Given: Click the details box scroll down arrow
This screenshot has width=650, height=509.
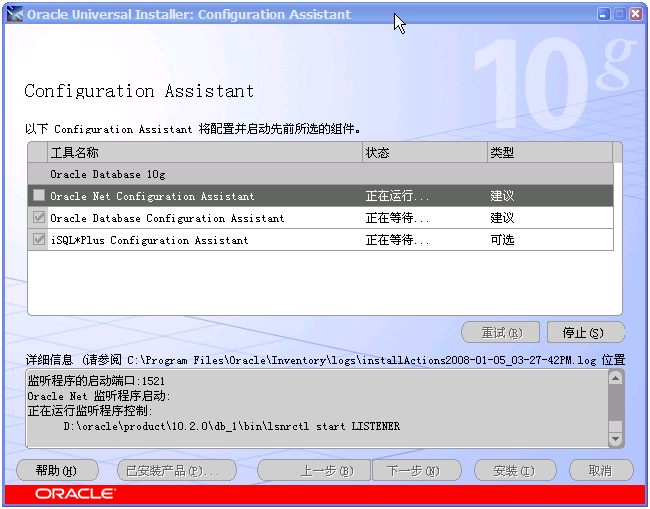Looking at the screenshot, I should [x=616, y=439].
